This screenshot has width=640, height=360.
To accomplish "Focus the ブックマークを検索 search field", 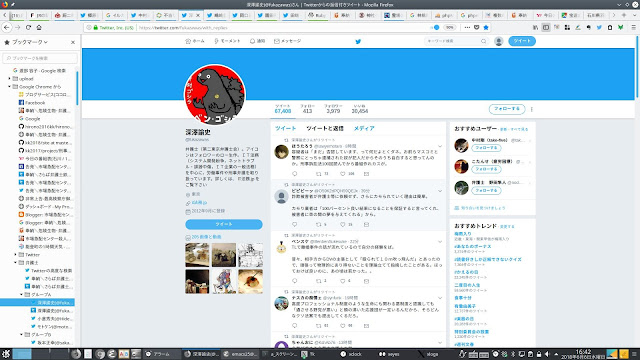I will [40, 58].
